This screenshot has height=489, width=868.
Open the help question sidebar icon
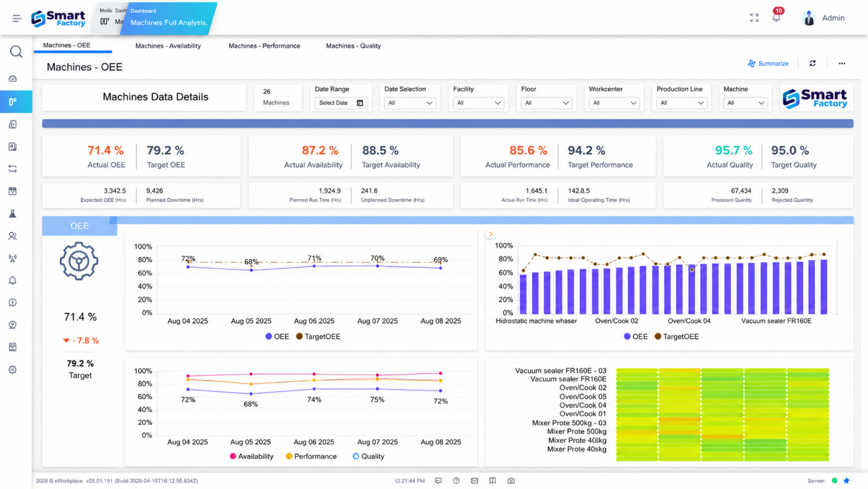pyautogui.click(x=13, y=325)
